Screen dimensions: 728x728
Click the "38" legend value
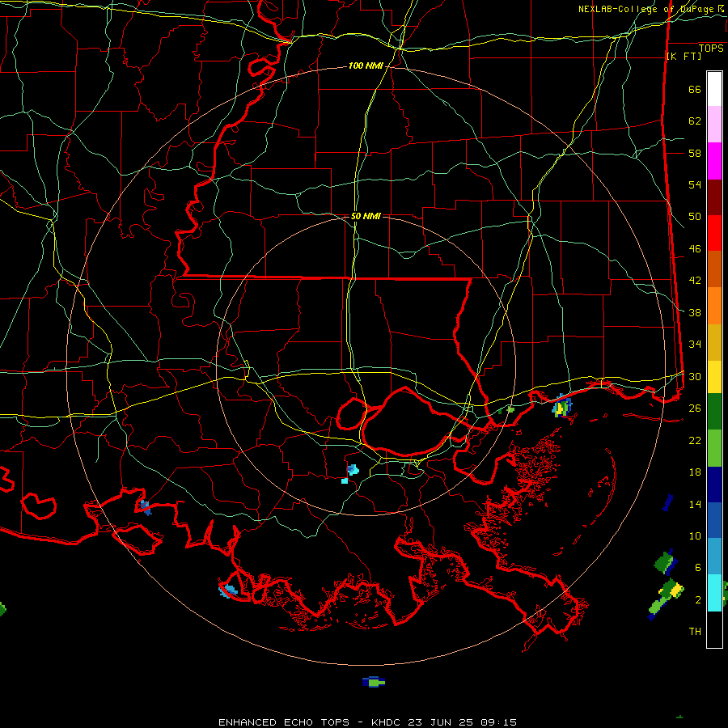[x=695, y=312]
